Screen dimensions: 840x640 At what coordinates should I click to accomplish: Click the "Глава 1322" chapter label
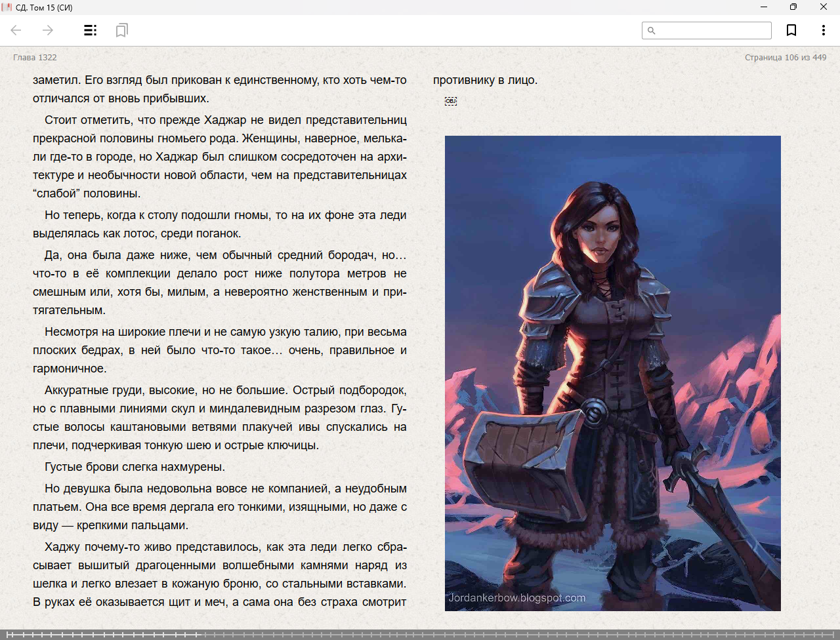35,58
